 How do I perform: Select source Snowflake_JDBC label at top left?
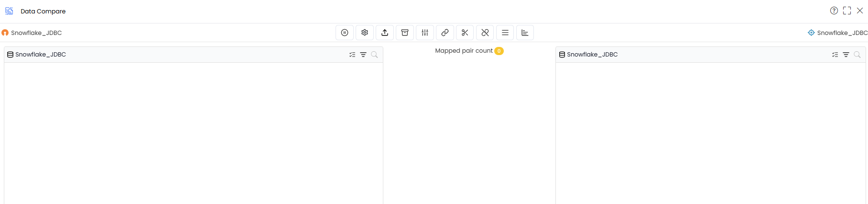pos(36,33)
